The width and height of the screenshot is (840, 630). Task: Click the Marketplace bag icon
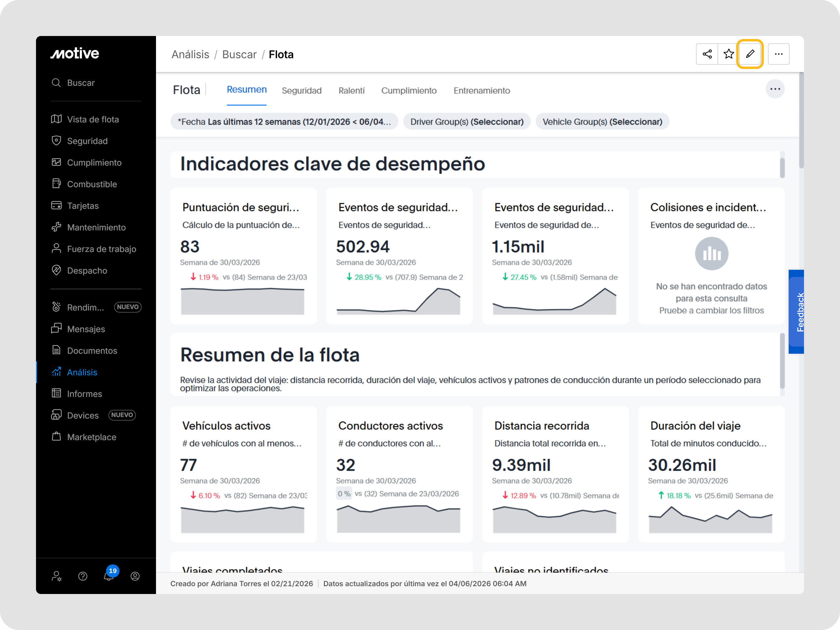57,437
